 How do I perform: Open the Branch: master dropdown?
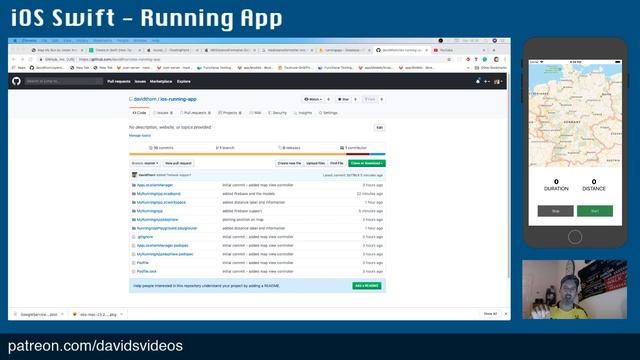point(145,163)
